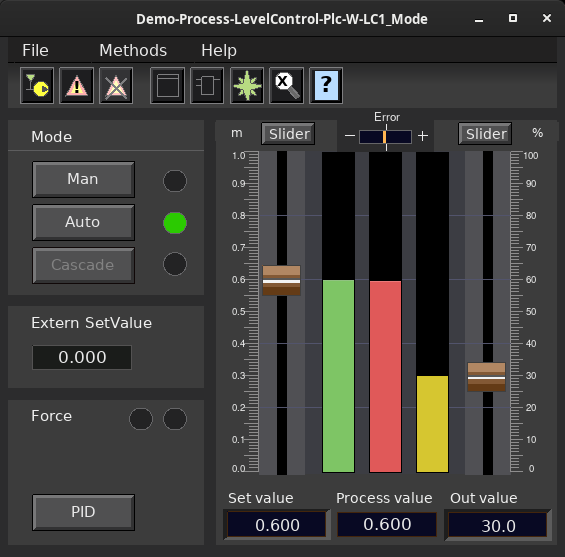Open the alarm triangle toolbar icon
This screenshot has width=565, height=557.
(76, 85)
